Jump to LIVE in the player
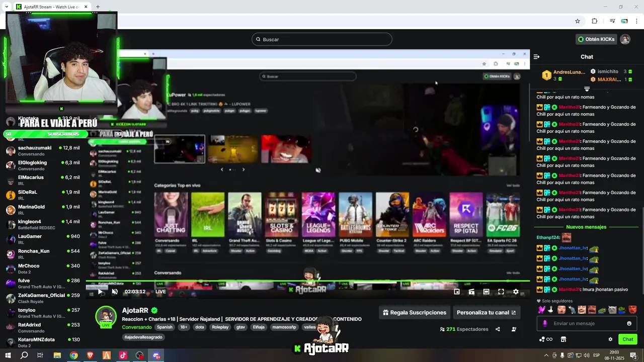Viewport: 644px width, 362px height. (160, 292)
